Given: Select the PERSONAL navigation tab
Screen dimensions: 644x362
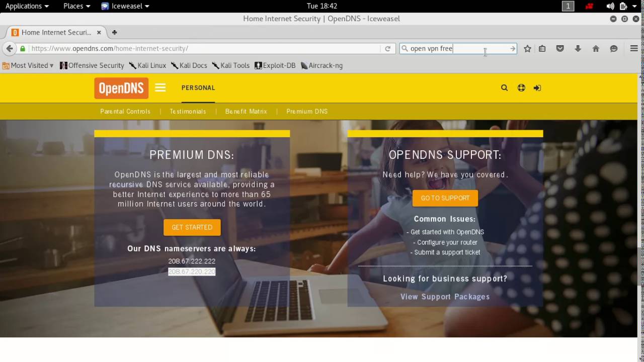Looking at the screenshot, I should tap(198, 87).
